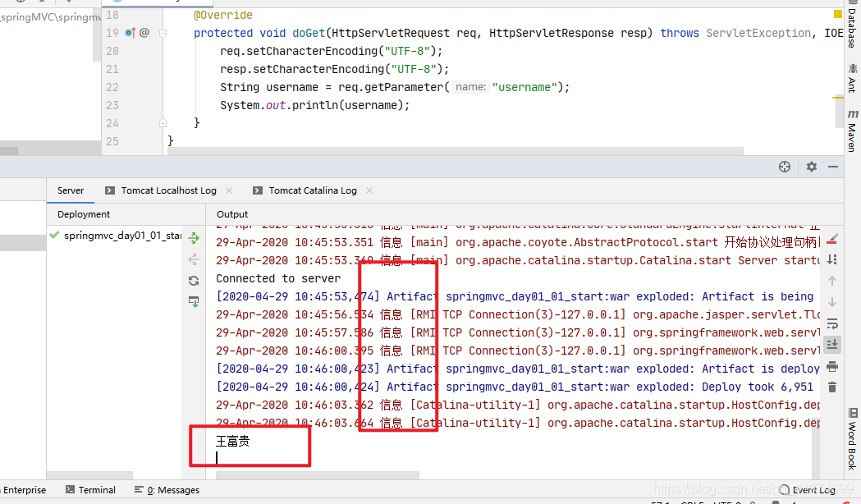Image resolution: width=861 pixels, height=504 pixels.
Task: Open the Word Book side panel
Action: 852,439
